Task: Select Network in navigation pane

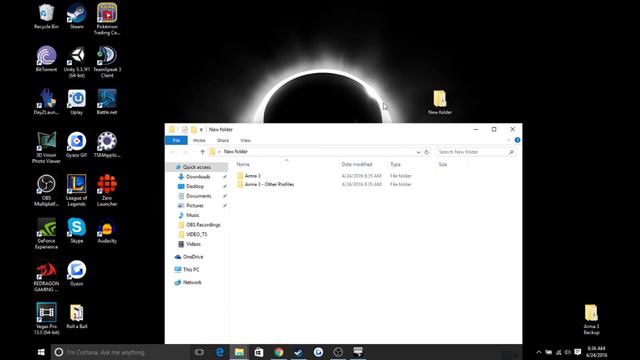Action: coord(192,282)
